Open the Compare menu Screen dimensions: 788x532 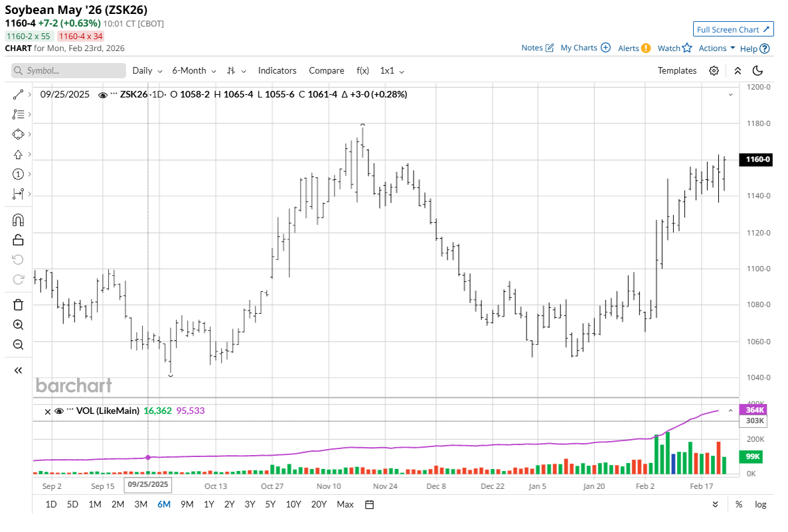tap(327, 71)
